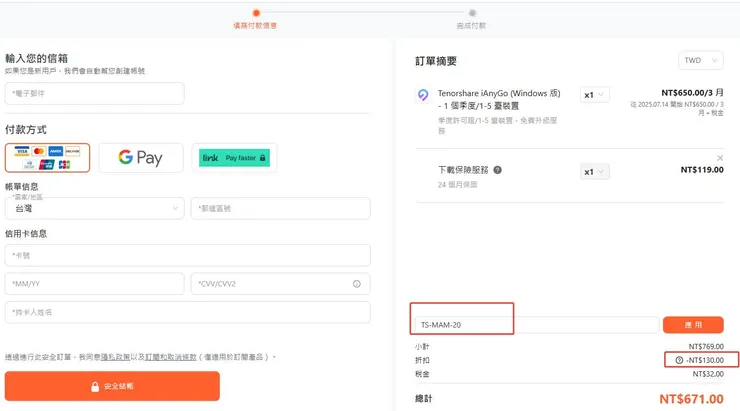Image resolution: width=740 pixels, height=411 pixels.
Task: Click the cardholder name input field
Action: click(x=187, y=312)
